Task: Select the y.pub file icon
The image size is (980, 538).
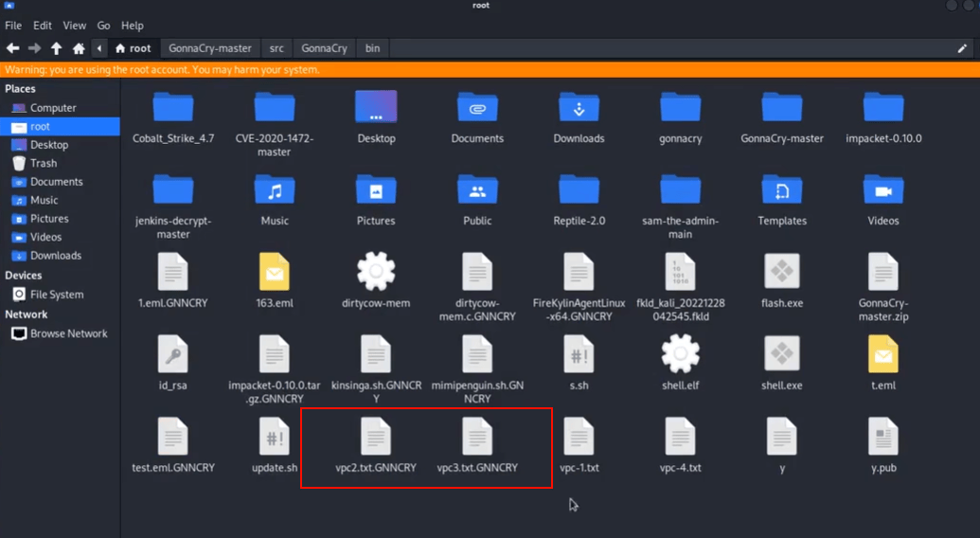Action: point(883,436)
